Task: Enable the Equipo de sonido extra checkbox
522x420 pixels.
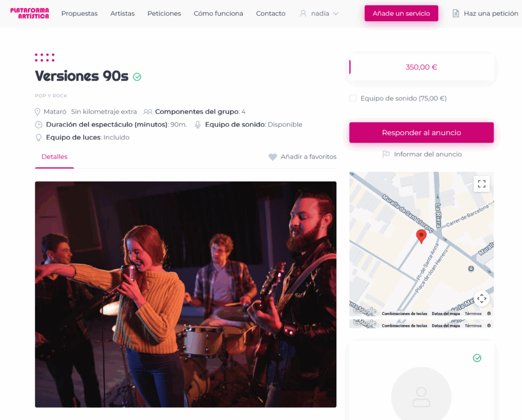Action: click(353, 98)
